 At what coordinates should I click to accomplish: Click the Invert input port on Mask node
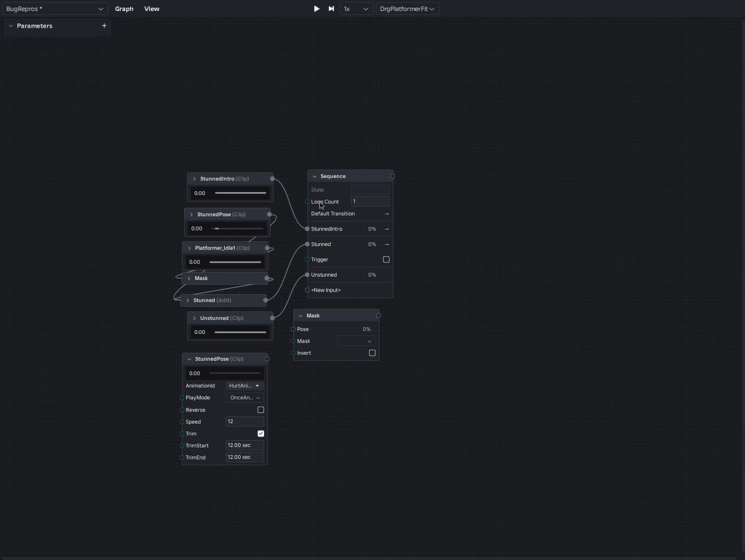pyautogui.click(x=293, y=353)
